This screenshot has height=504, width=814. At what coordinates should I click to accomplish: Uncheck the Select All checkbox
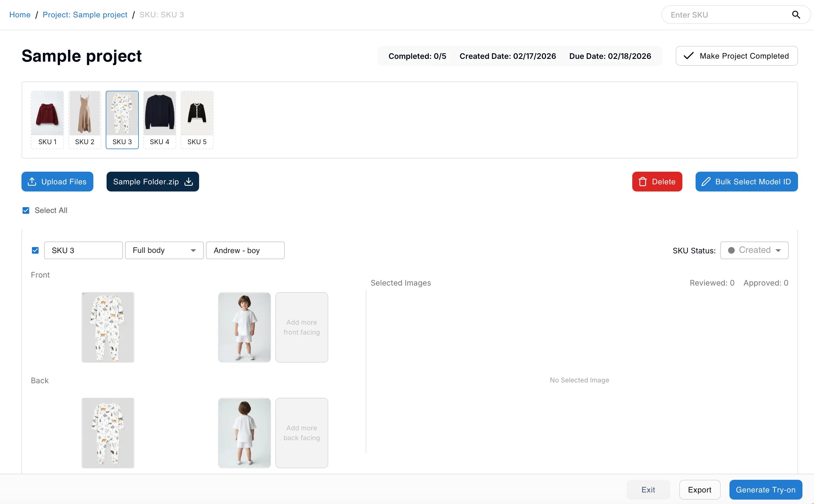[x=26, y=210]
